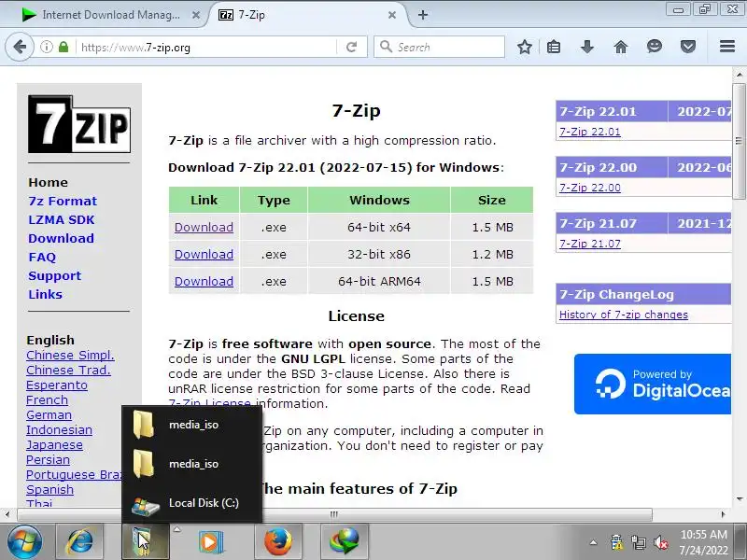Download the 64-bit ARM64 exe
747x560 pixels.
[204, 282]
